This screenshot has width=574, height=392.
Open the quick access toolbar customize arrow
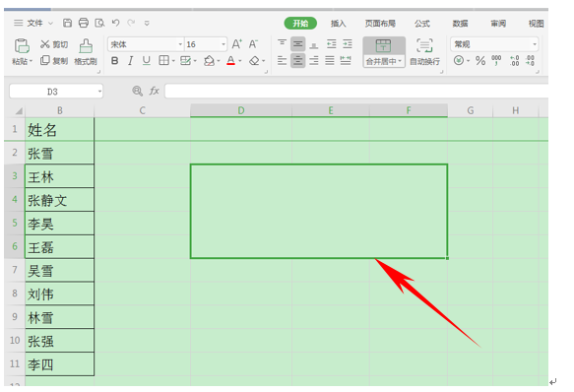(147, 23)
